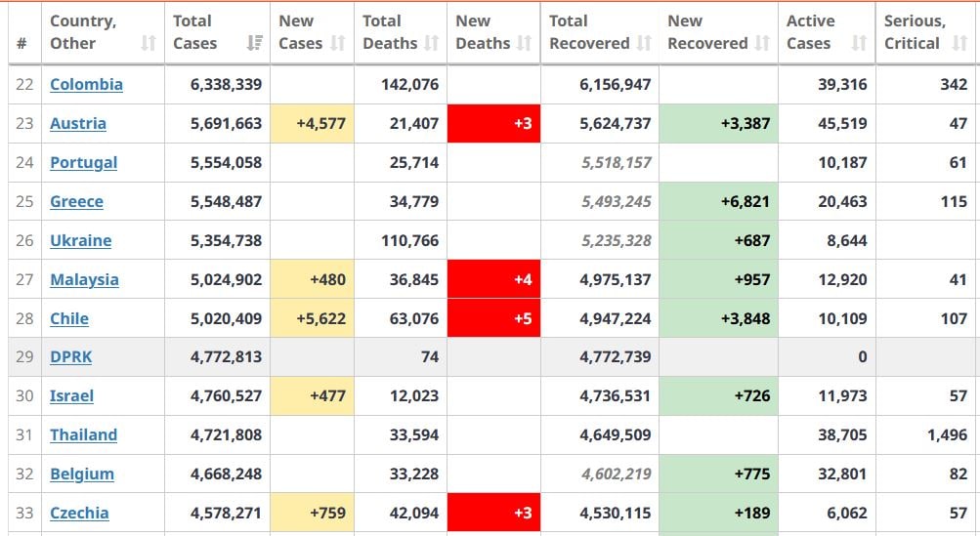Select Czechia new cases +759 cell
Image resolution: width=980 pixels, height=536 pixels.
click(x=312, y=513)
